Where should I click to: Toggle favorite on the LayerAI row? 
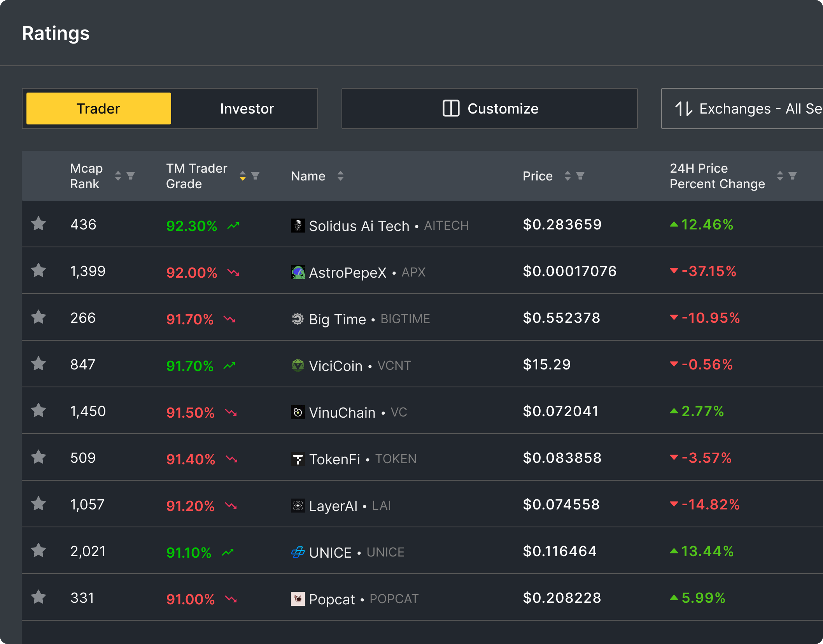[x=39, y=504]
